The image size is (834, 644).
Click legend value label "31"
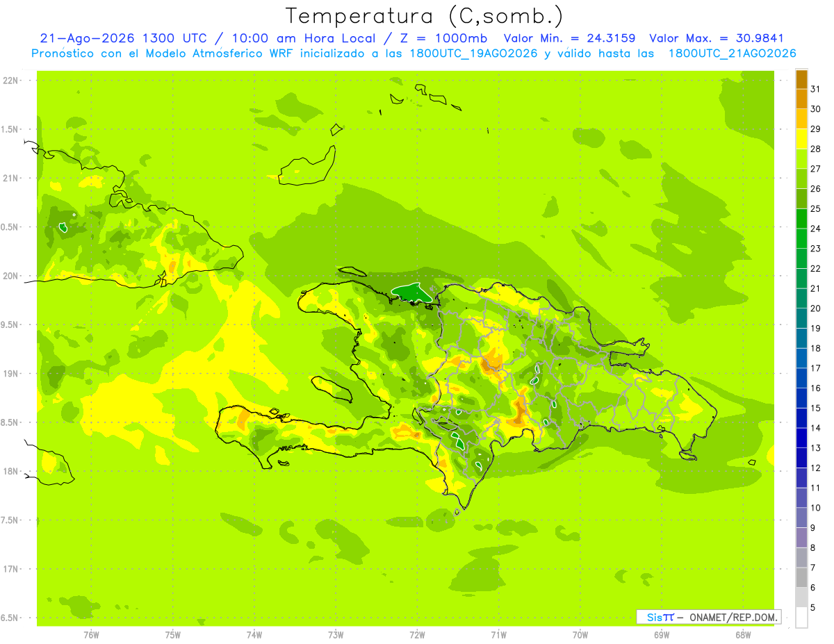815,89
